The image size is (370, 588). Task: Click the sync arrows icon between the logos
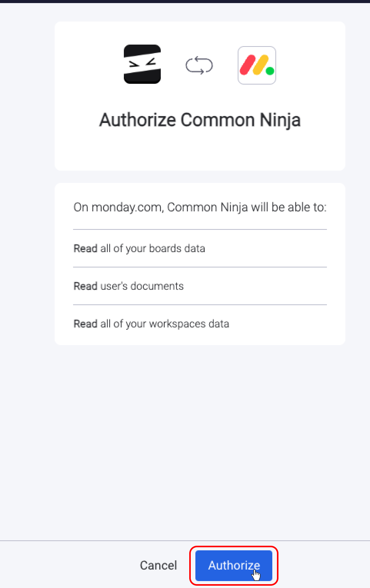click(199, 66)
